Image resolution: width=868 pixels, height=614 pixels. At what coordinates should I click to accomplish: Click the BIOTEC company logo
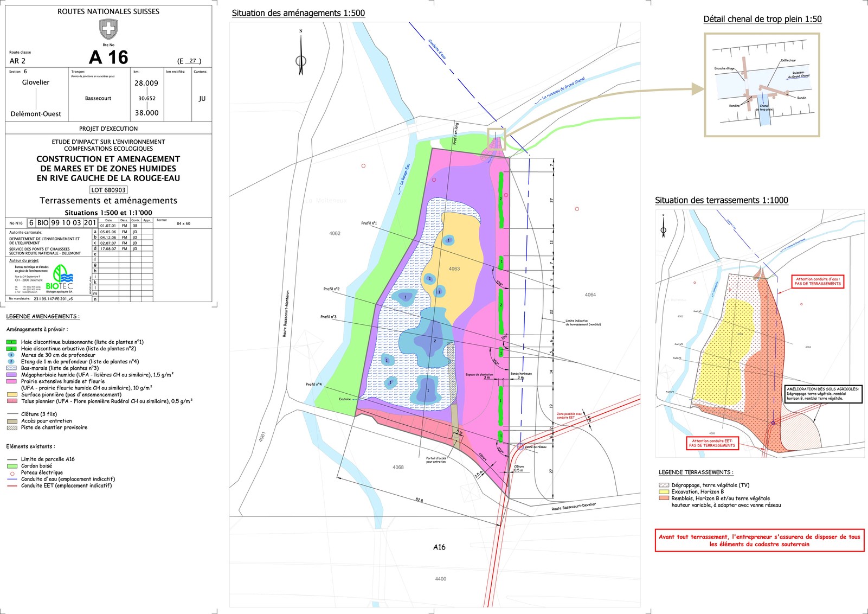pos(59,278)
